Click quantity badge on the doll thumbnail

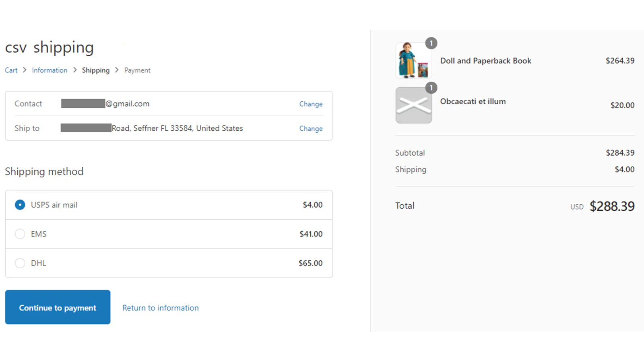tap(431, 43)
